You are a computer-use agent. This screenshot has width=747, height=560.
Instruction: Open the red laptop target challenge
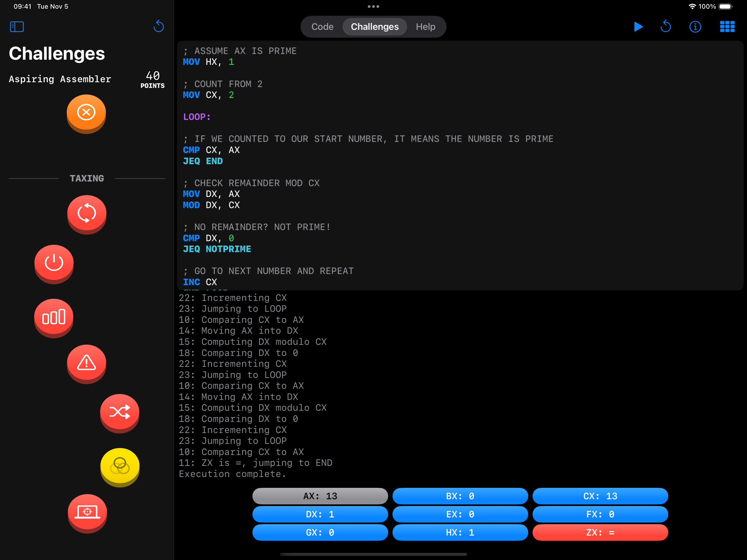pos(87,513)
